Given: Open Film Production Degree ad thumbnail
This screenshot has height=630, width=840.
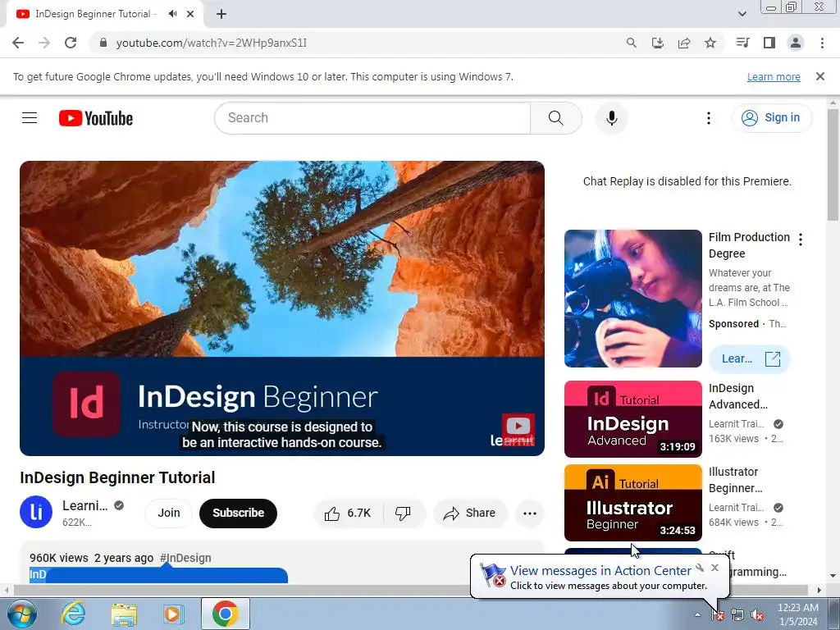Looking at the screenshot, I should point(633,299).
